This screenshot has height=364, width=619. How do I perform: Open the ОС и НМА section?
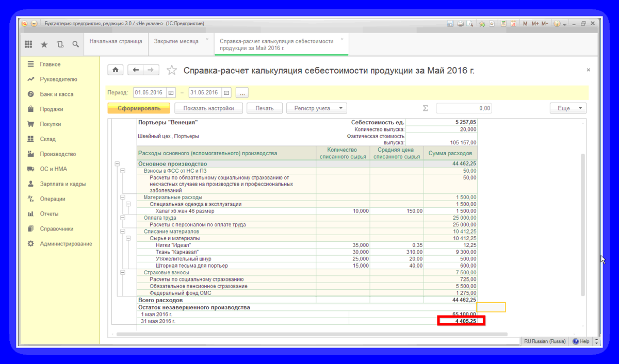point(54,169)
